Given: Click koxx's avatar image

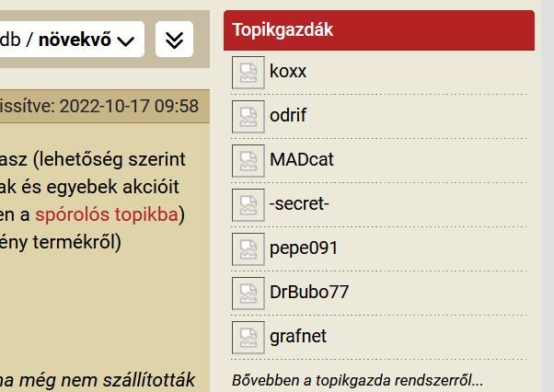Looking at the screenshot, I should pyautogui.click(x=248, y=72).
